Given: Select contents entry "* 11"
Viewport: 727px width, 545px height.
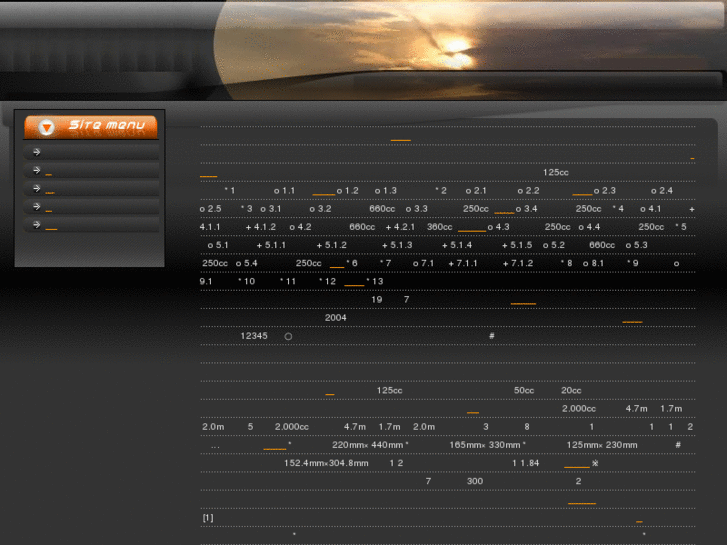Looking at the screenshot, I should (x=287, y=281).
